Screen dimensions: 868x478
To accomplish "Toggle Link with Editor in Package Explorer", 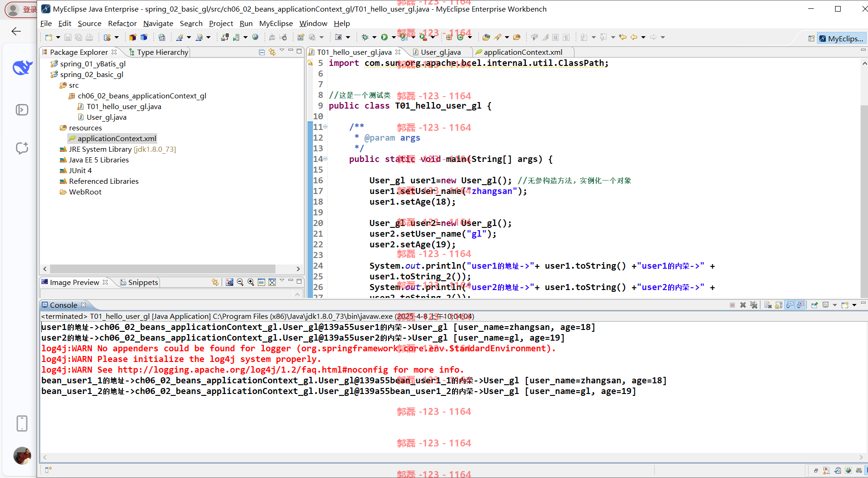I will 272,52.
